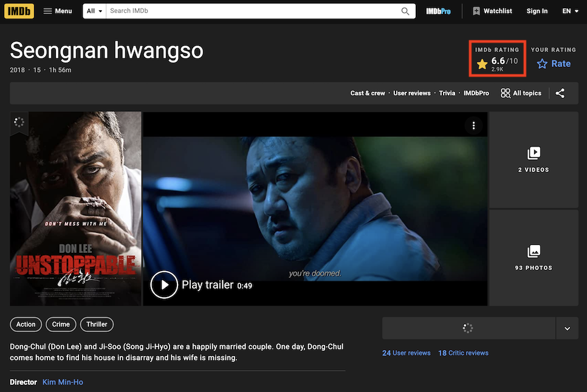
Task: Click the blue Rate star button
Action: tap(554, 64)
